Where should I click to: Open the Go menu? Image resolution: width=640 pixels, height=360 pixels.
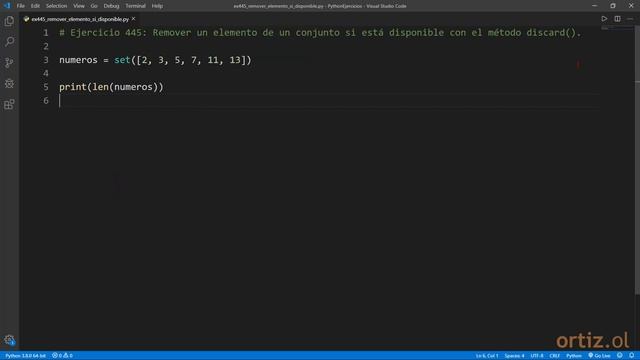[x=94, y=6]
